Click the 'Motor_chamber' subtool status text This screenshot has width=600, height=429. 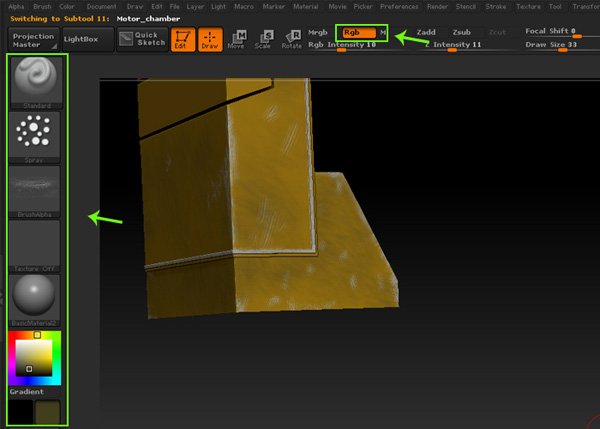148,19
